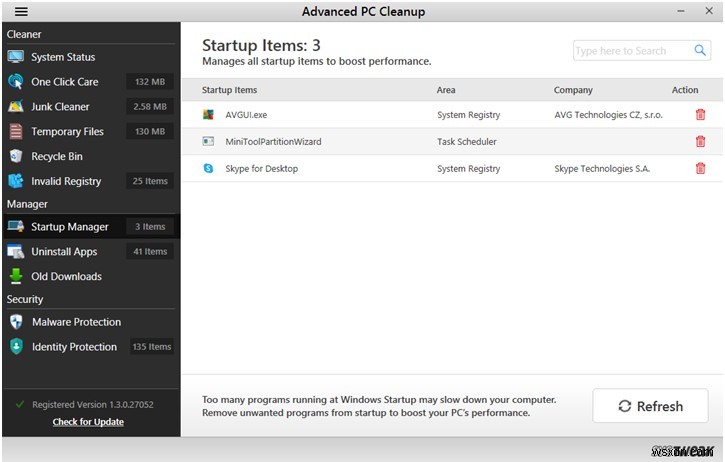Click the Recycle Bin icon in sidebar
This screenshot has width=725, height=462.
16,156
